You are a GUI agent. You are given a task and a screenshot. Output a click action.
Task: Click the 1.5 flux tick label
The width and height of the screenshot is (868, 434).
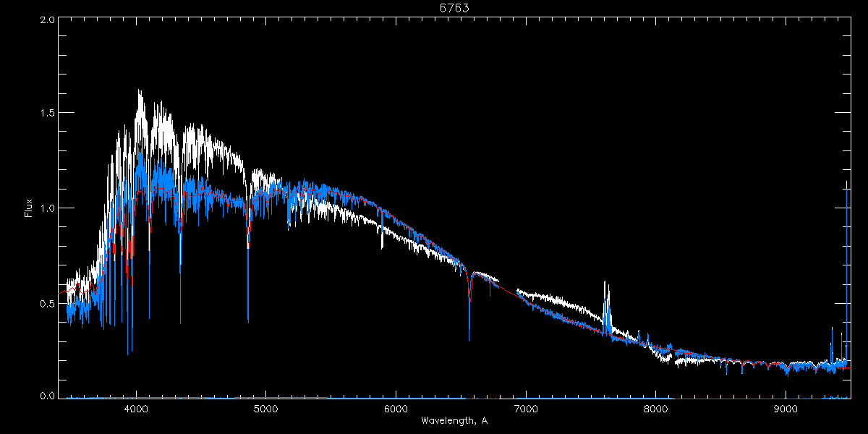click(x=46, y=113)
